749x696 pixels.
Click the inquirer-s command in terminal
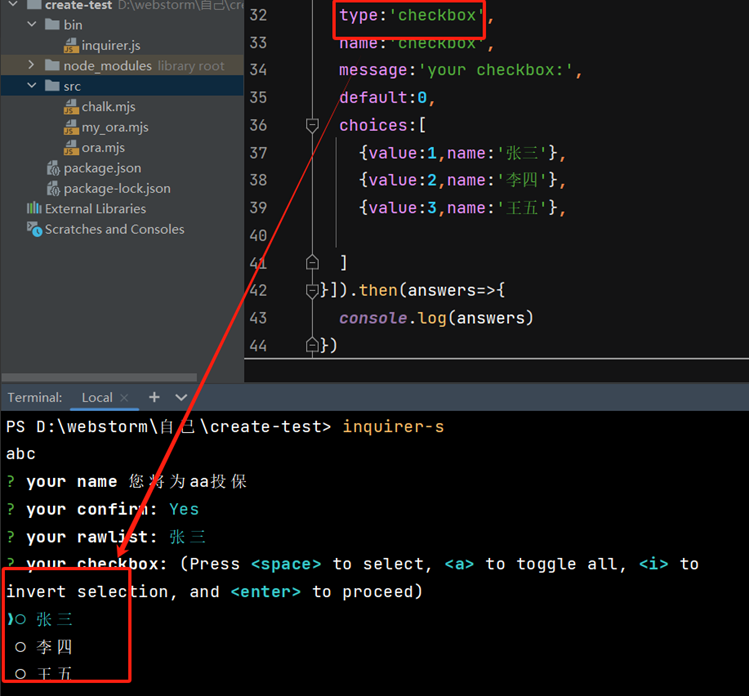pos(393,427)
